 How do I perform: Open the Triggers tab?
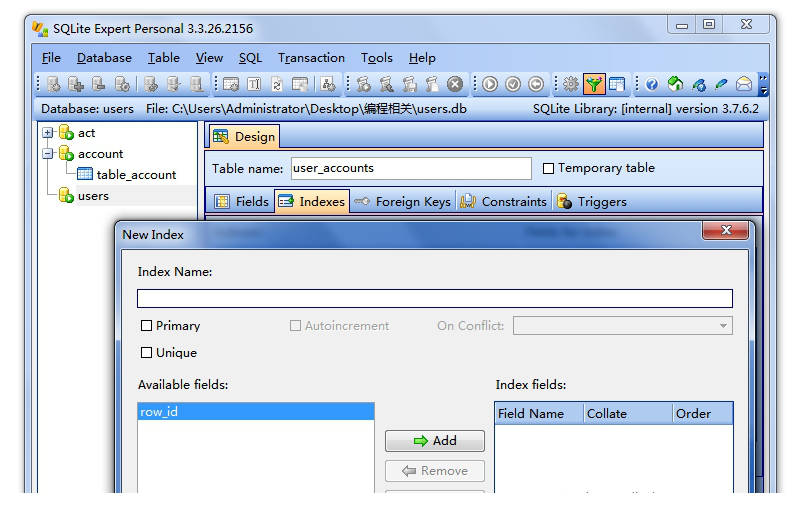click(x=592, y=201)
